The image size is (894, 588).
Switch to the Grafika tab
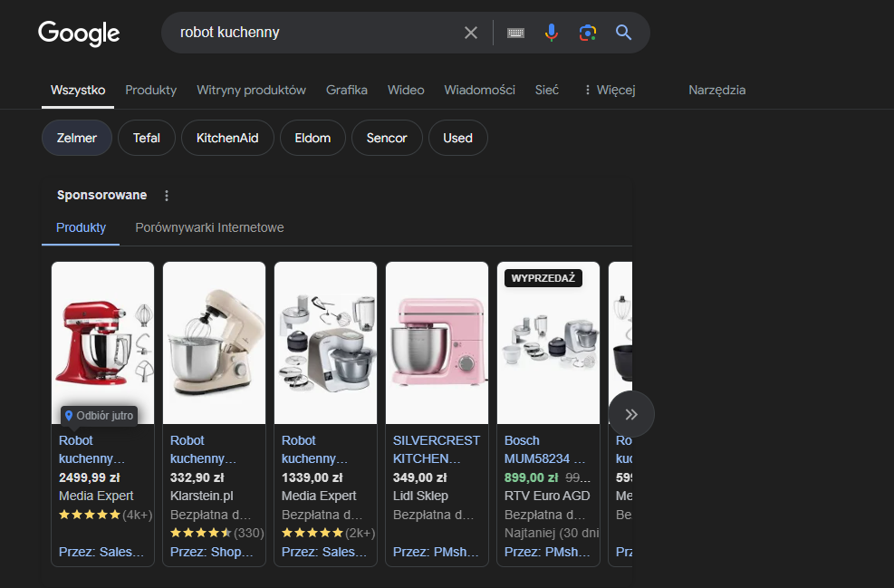pos(347,90)
